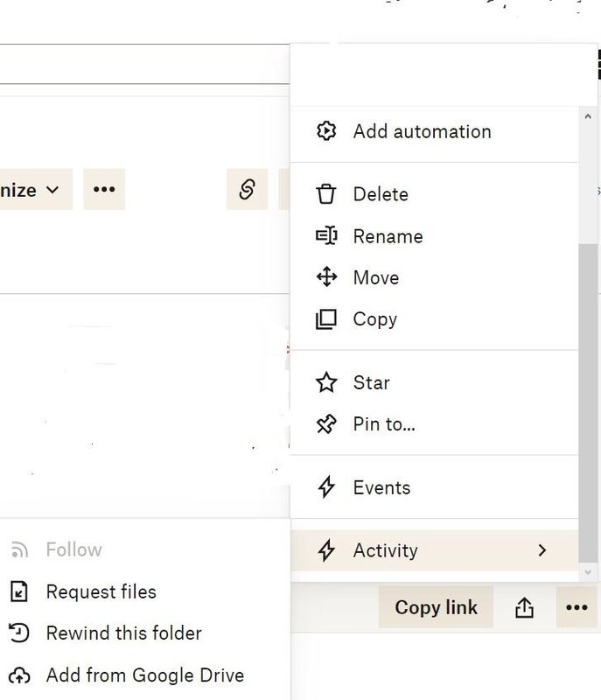Click the Star icon to favorite
This screenshot has height=700, width=601.
tap(326, 382)
